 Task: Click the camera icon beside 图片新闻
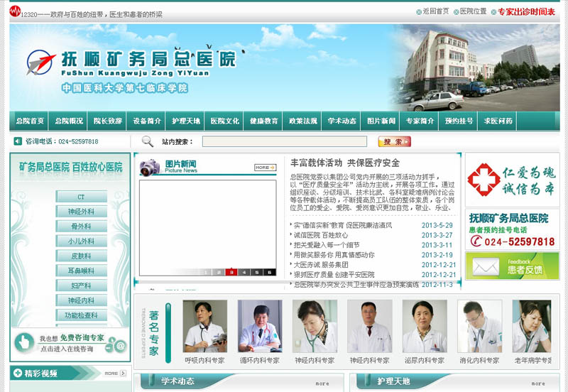coord(149,168)
